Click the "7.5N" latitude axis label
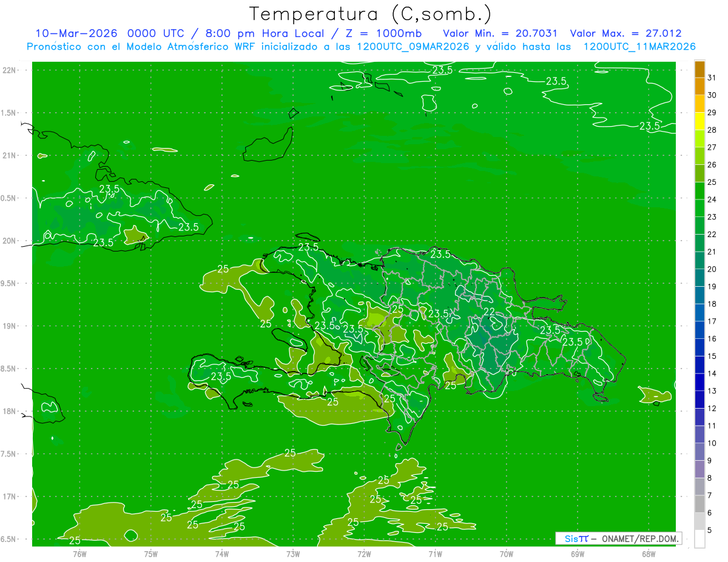 coord(8,455)
